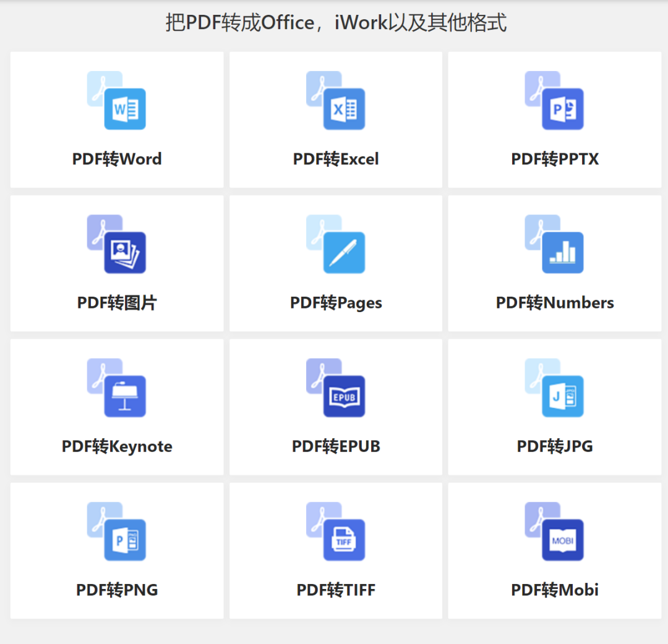This screenshot has height=644, width=668.
Task: Click the PDF to Keynote podium icon
Action: point(116,388)
